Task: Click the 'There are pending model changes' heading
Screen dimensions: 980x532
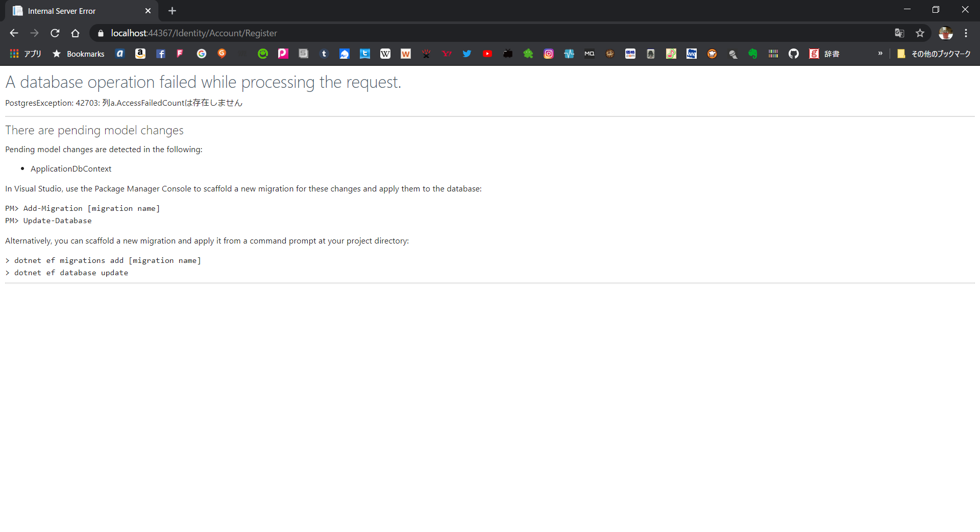Action: pyautogui.click(x=94, y=130)
